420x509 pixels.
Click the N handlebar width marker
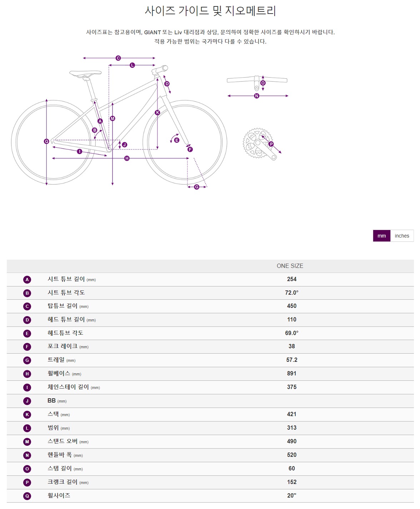(256, 96)
